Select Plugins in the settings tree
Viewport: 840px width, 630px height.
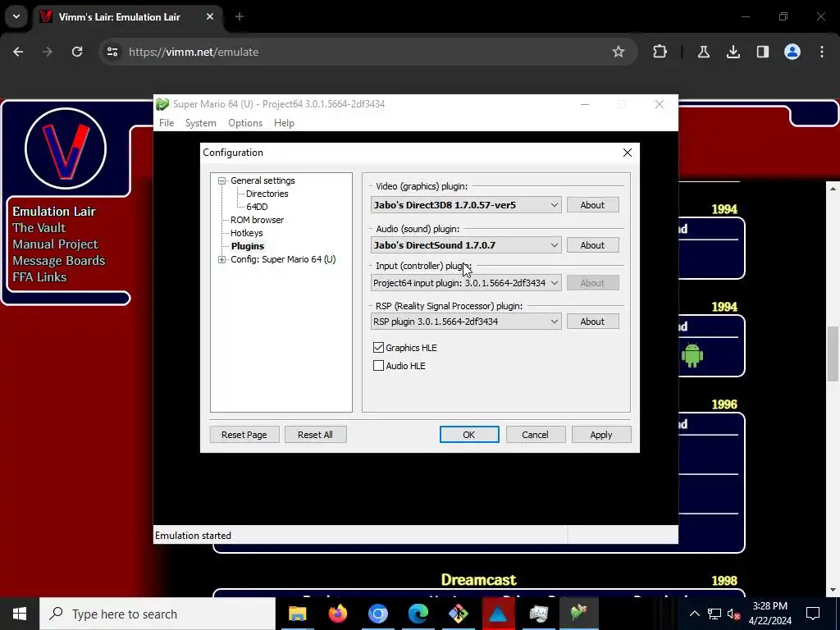[x=248, y=246]
